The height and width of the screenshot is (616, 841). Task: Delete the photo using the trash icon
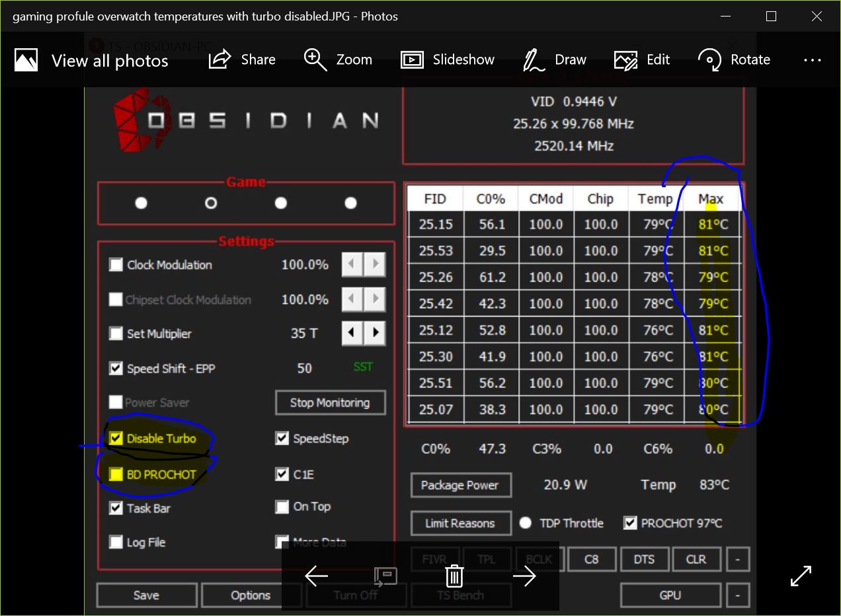point(454,576)
